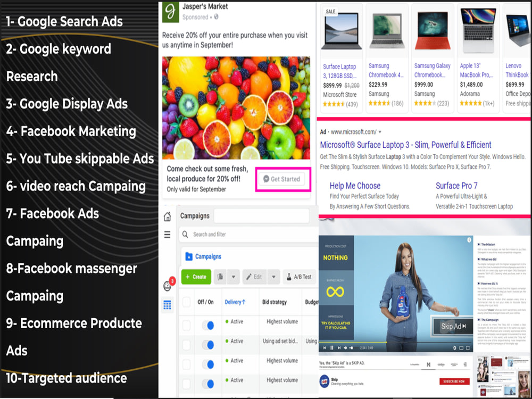Mute the video speaker icon
This screenshot has height=399, width=532.
[345, 348]
